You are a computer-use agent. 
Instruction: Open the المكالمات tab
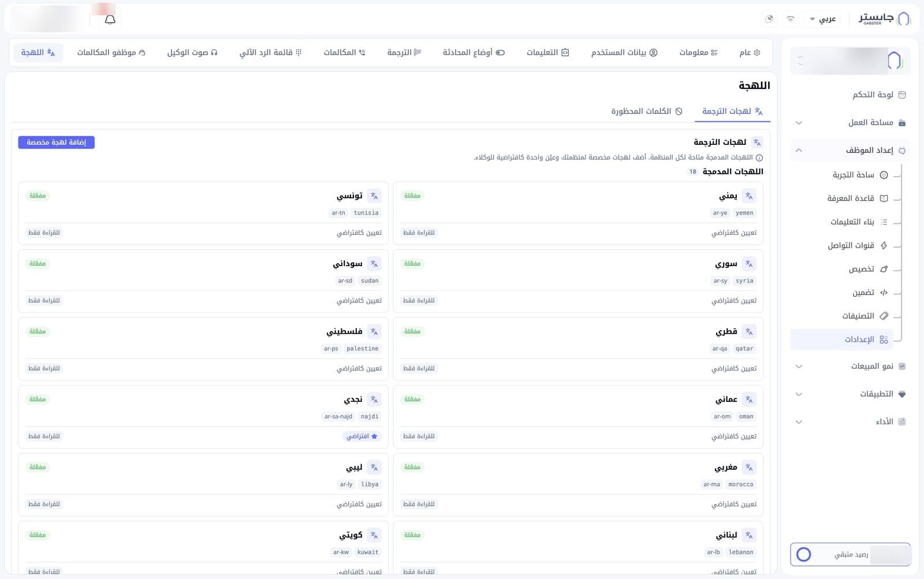(x=344, y=53)
